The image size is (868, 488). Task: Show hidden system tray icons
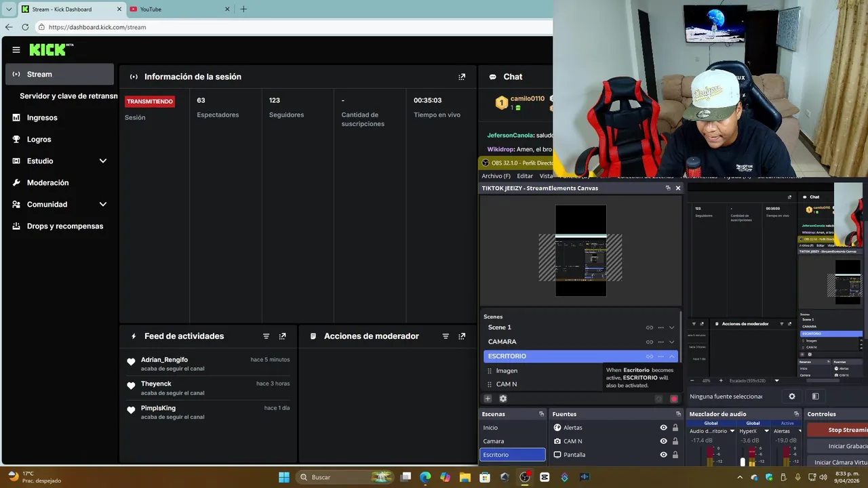[x=740, y=477]
